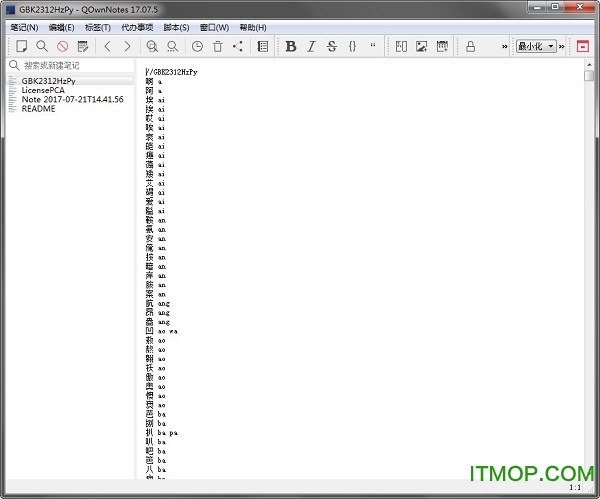
Task: Click the editor vertical scrollbar up arrow
Action: point(588,75)
